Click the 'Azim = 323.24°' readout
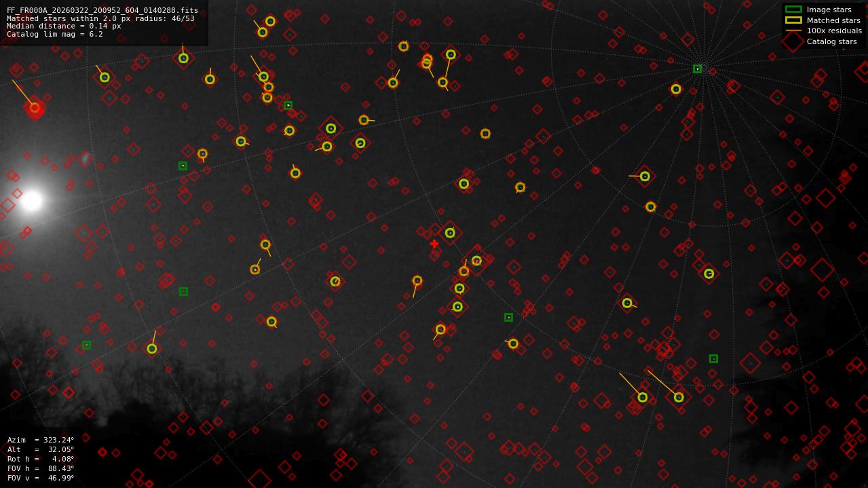 pos(41,440)
